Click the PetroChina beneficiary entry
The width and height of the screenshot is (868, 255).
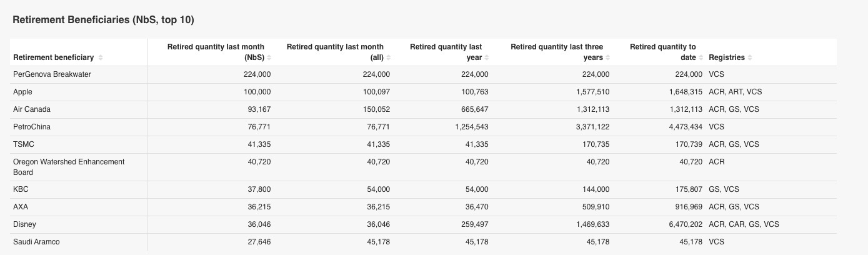pyautogui.click(x=32, y=127)
